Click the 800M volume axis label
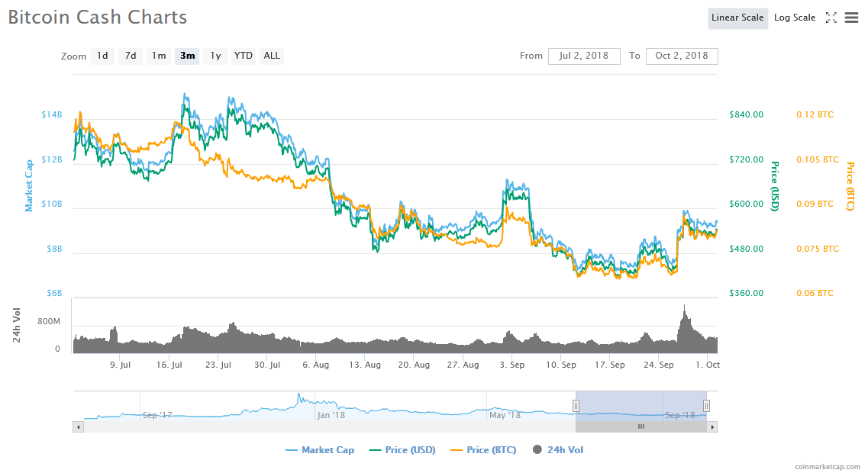 [49, 321]
